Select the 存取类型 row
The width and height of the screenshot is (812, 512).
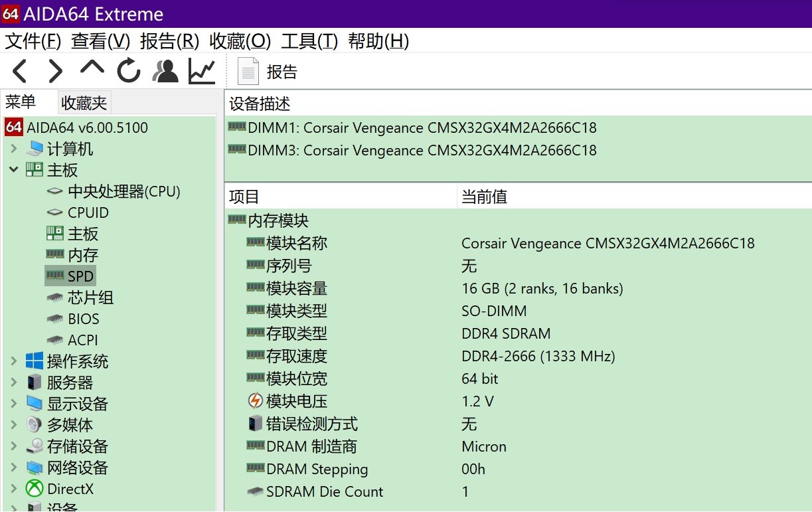pyautogui.click(x=518, y=333)
